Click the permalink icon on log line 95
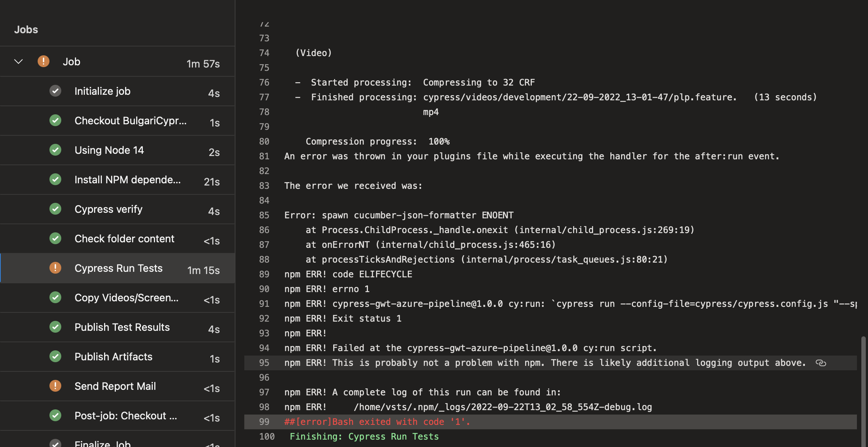The width and height of the screenshot is (868, 447). click(x=821, y=363)
